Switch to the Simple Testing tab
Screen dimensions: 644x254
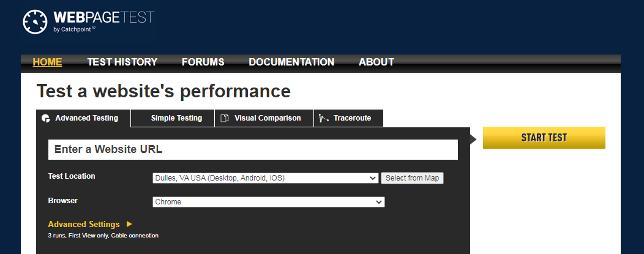pos(176,118)
